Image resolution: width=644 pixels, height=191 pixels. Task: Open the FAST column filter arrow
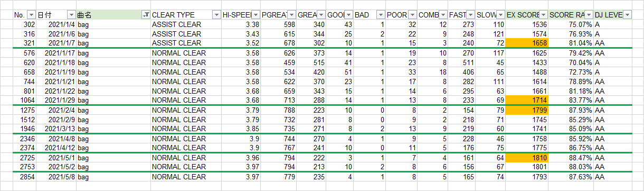click(x=470, y=15)
